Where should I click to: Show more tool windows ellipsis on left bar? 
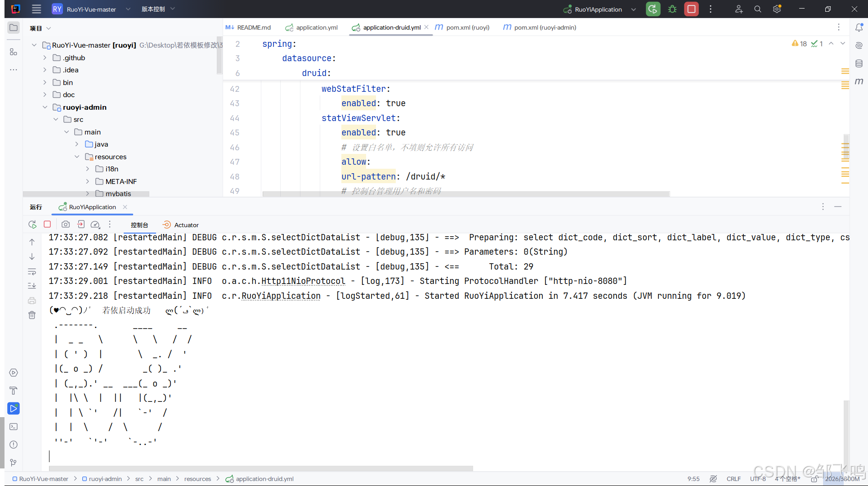[13, 70]
